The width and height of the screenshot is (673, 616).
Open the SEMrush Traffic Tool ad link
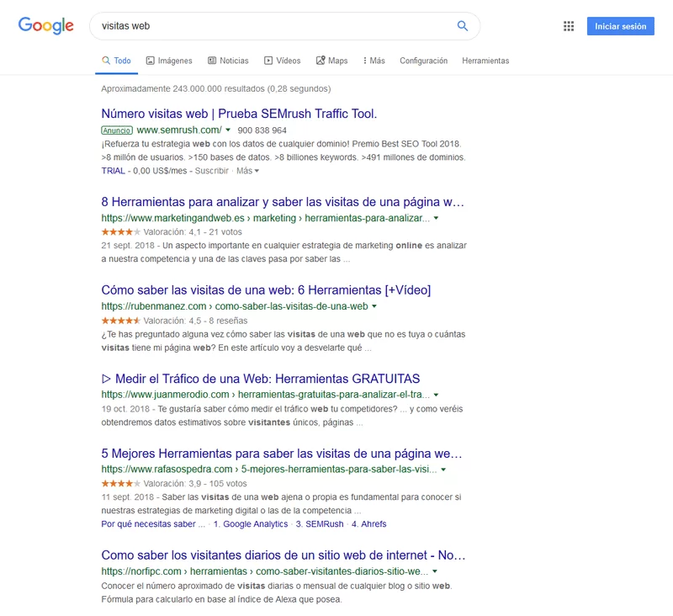pyautogui.click(x=239, y=114)
